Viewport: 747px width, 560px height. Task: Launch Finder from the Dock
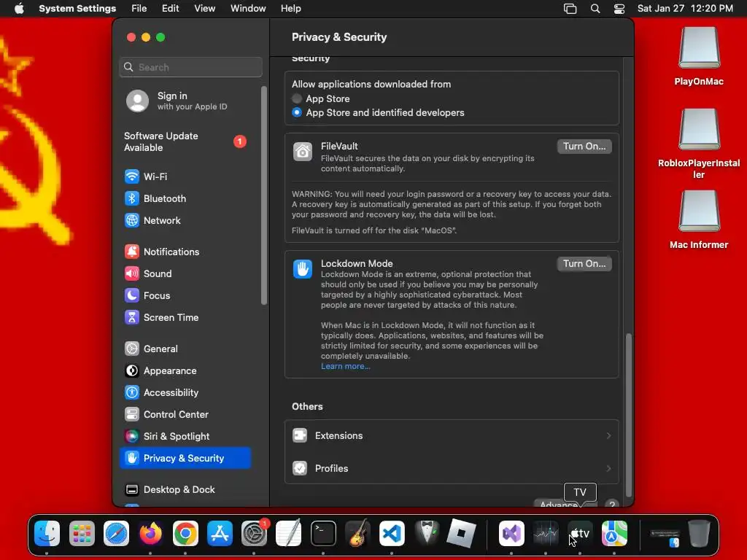click(x=47, y=533)
